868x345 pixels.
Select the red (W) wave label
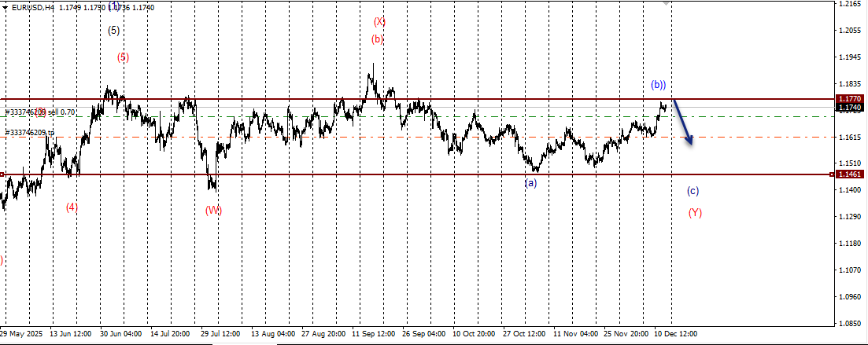(x=214, y=210)
